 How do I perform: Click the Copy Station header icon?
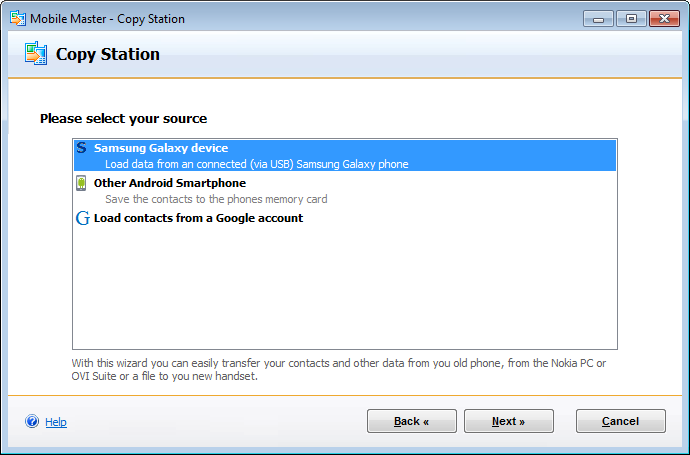tap(36, 54)
